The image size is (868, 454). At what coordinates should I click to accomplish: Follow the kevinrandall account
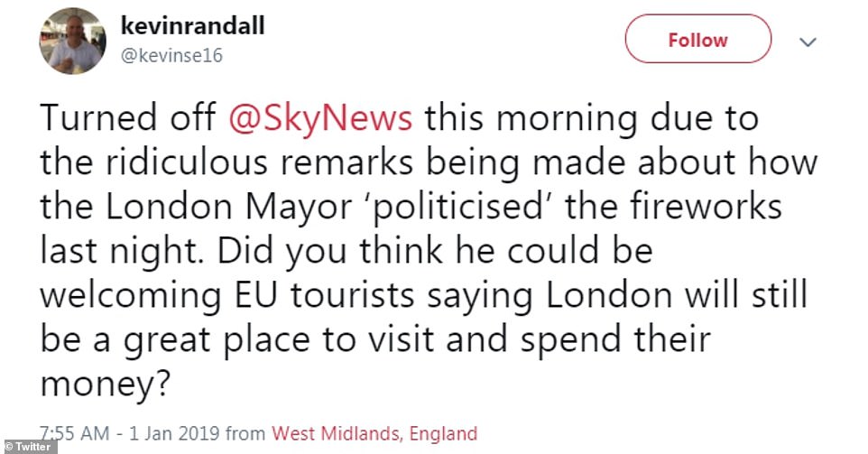pos(697,41)
